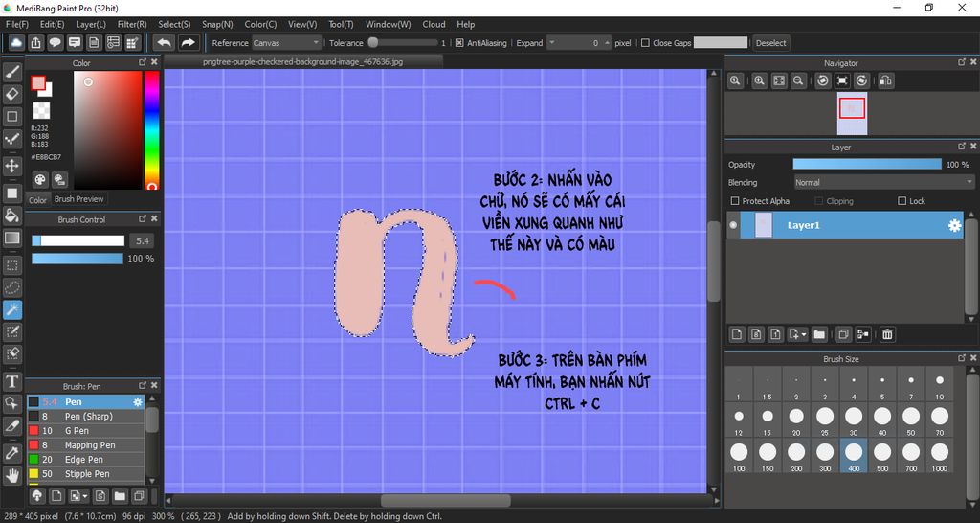The width and height of the screenshot is (980, 523).
Task: Select the Stipple Pen brush
Action: [x=85, y=474]
